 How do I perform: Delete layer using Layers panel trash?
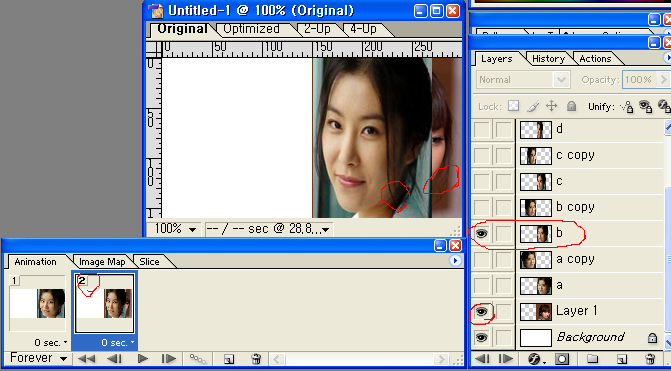tap(650, 359)
